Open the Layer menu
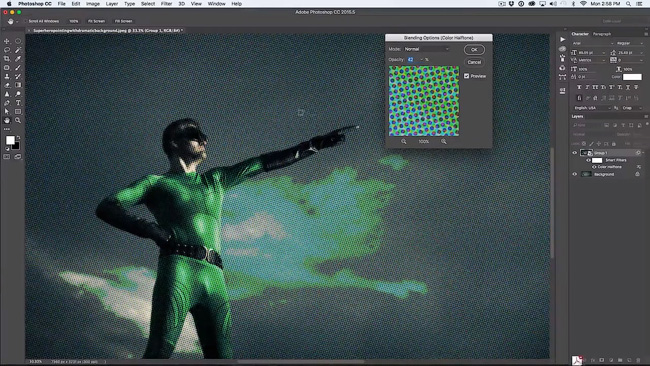 tap(112, 4)
